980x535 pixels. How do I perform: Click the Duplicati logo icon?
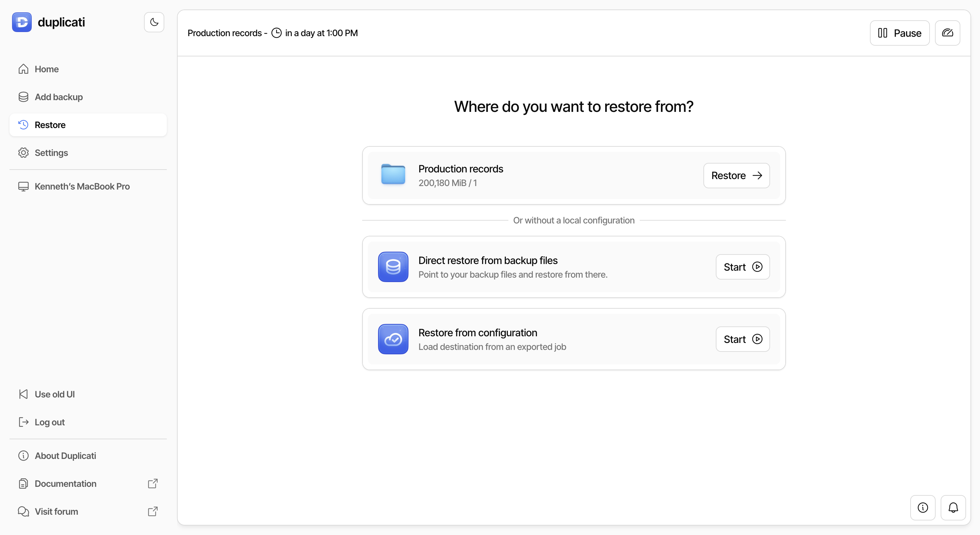pyautogui.click(x=22, y=22)
